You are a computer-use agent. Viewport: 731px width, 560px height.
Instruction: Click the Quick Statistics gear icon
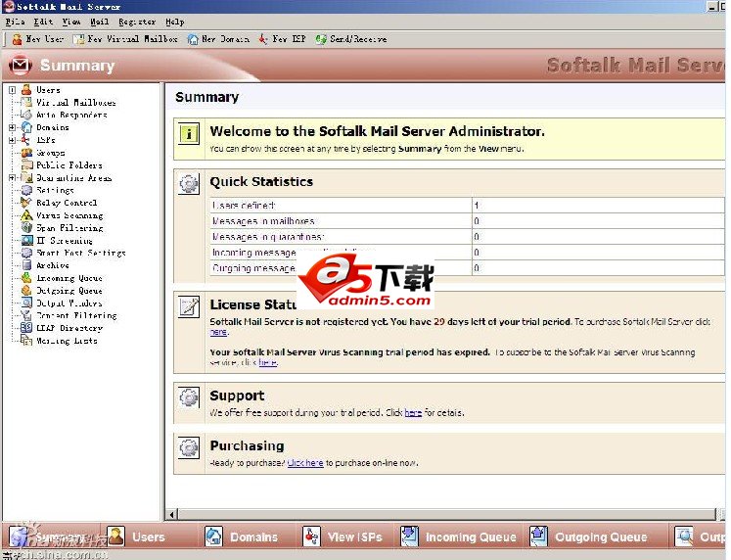(x=189, y=184)
